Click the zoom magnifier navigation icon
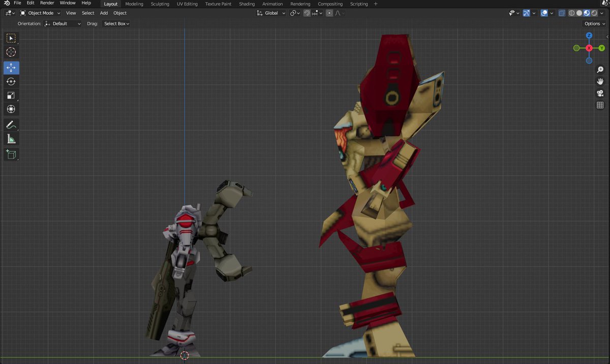This screenshot has width=610, height=364. point(600,70)
